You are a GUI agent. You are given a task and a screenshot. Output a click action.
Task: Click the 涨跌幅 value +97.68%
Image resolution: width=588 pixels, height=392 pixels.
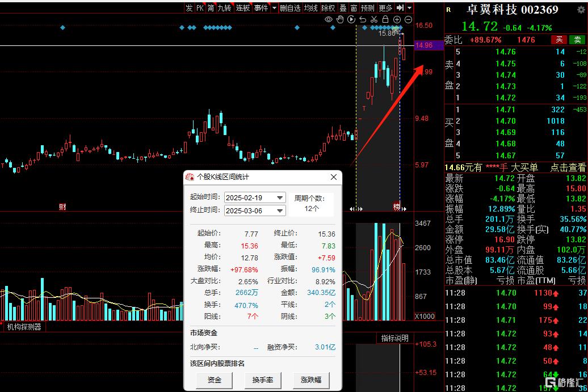244,269
